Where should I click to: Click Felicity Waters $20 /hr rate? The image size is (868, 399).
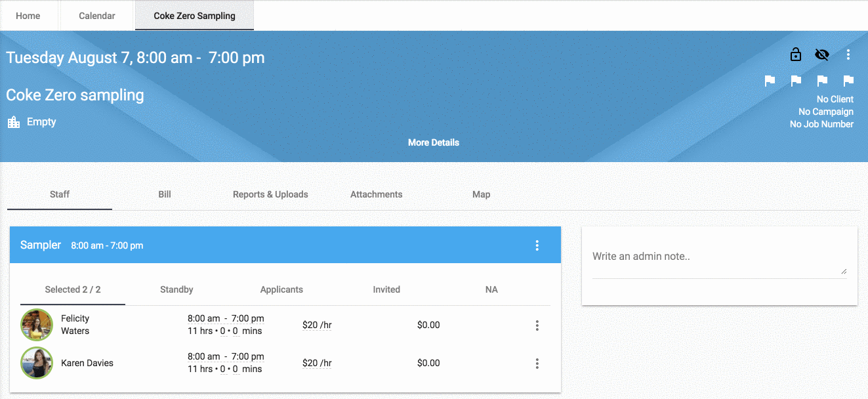click(x=317, y=325)
